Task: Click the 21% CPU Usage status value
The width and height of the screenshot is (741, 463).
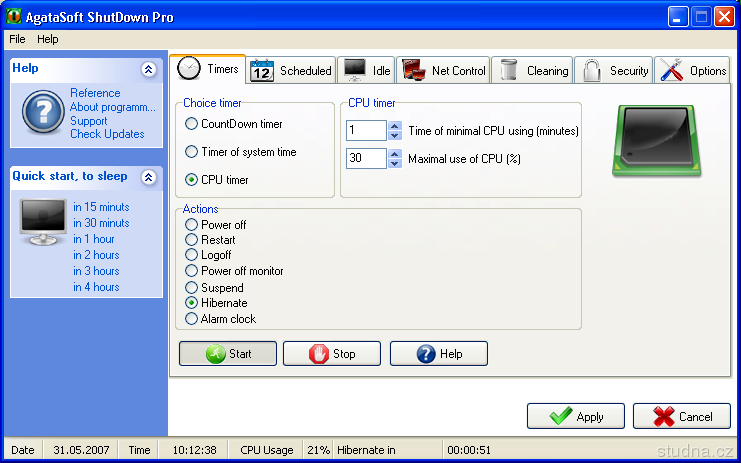Action: (x=319, y=450)
